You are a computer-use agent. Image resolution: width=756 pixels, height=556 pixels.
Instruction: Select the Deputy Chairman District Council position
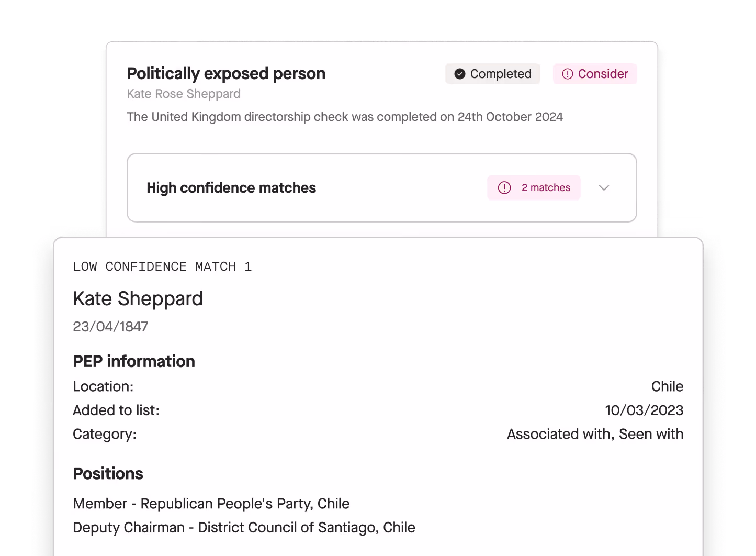pyautogui.click(x=244, y=528)
